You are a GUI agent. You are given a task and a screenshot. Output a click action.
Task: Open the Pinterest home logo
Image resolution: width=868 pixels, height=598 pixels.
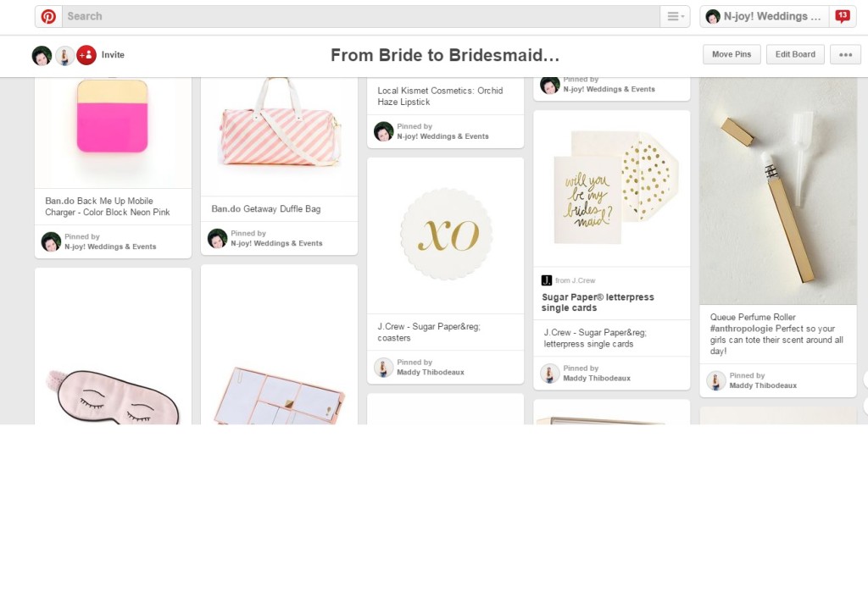tap(48, 17)
